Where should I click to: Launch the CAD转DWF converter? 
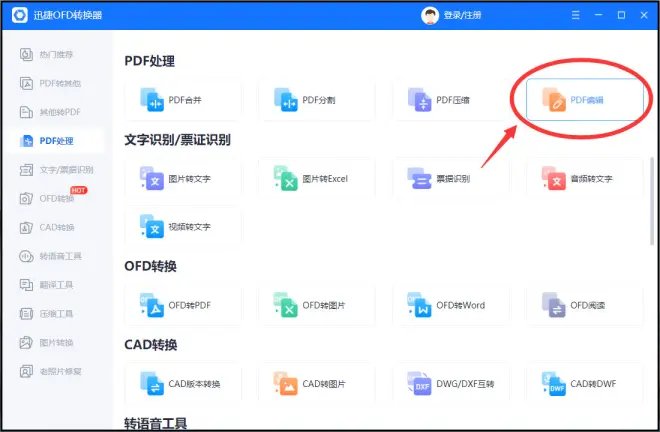point(585,383)
